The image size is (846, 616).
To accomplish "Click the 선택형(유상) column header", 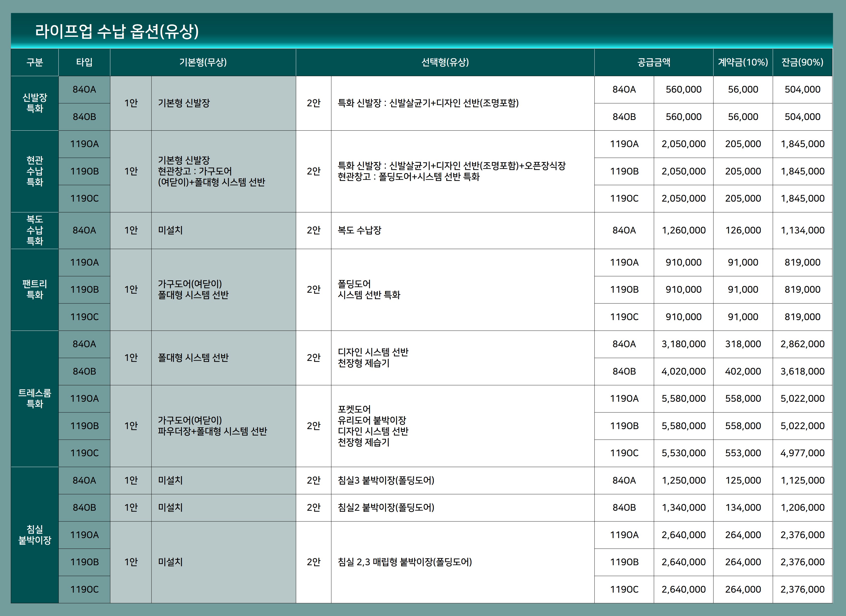I will pos(445,62).
